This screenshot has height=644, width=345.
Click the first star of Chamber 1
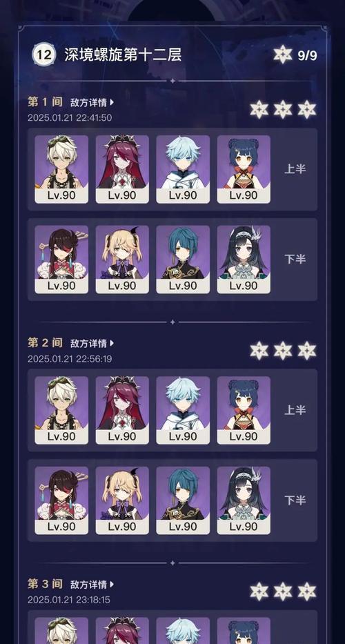[x=259, y=110]
